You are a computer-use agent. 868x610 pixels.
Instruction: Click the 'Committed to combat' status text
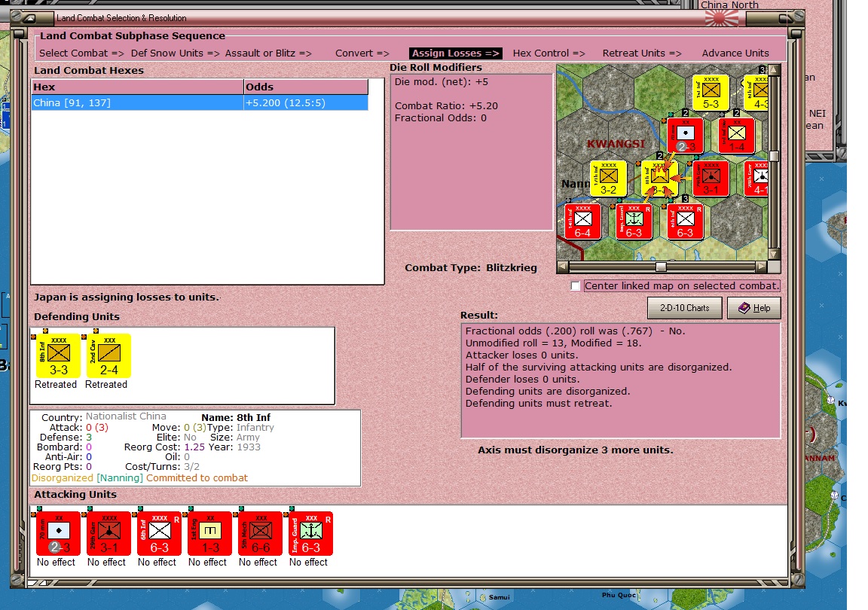(x=197, y=477)
